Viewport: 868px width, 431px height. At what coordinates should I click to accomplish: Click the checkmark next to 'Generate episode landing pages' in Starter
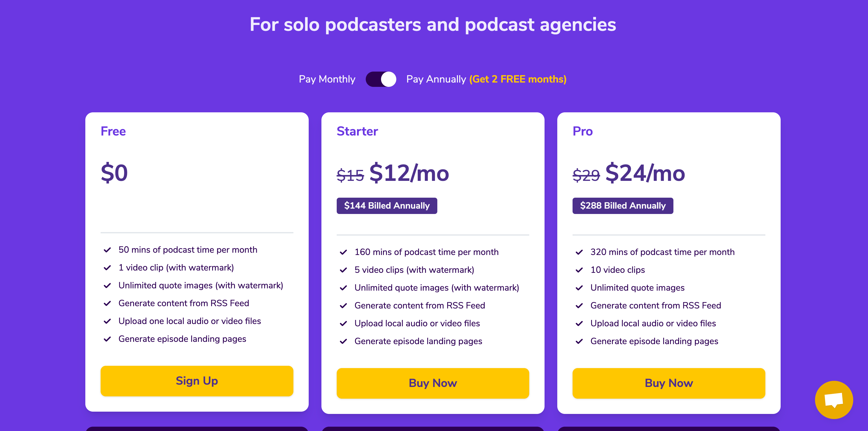(x=343, y=341)
